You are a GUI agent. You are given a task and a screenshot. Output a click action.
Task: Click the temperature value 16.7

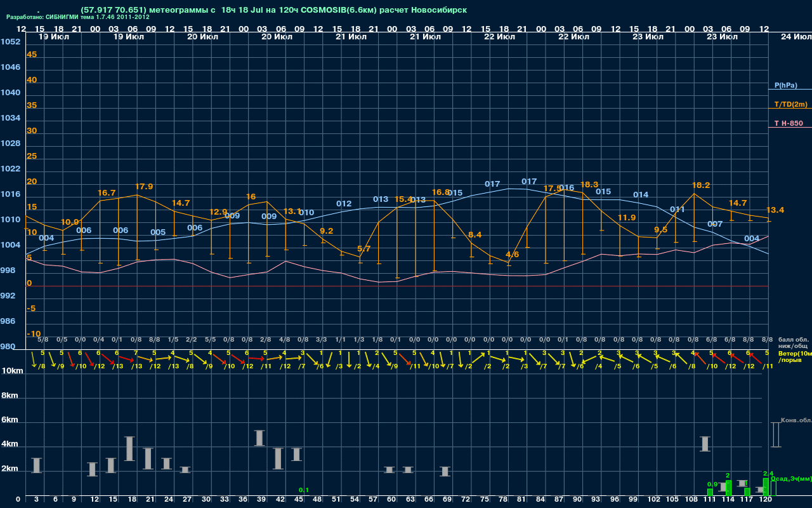(x=107, y=192)
